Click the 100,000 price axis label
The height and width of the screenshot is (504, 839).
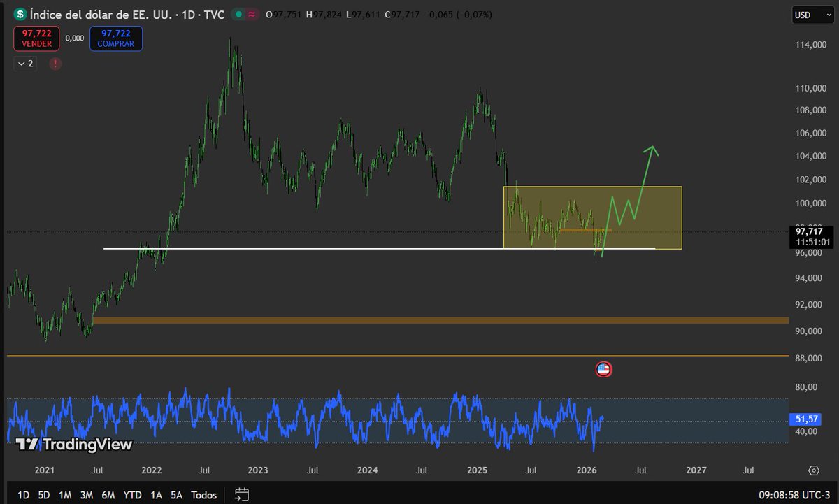point(812,204)
